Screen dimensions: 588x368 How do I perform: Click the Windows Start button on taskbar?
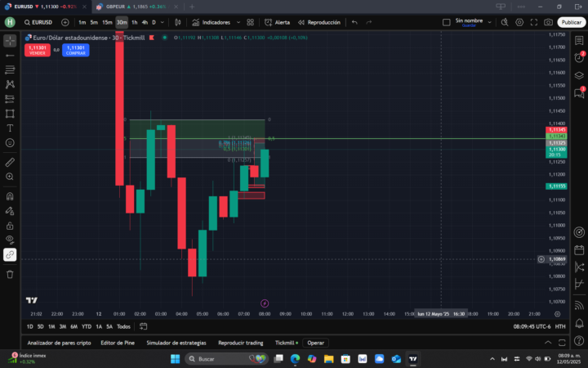[x=175, y=358]
